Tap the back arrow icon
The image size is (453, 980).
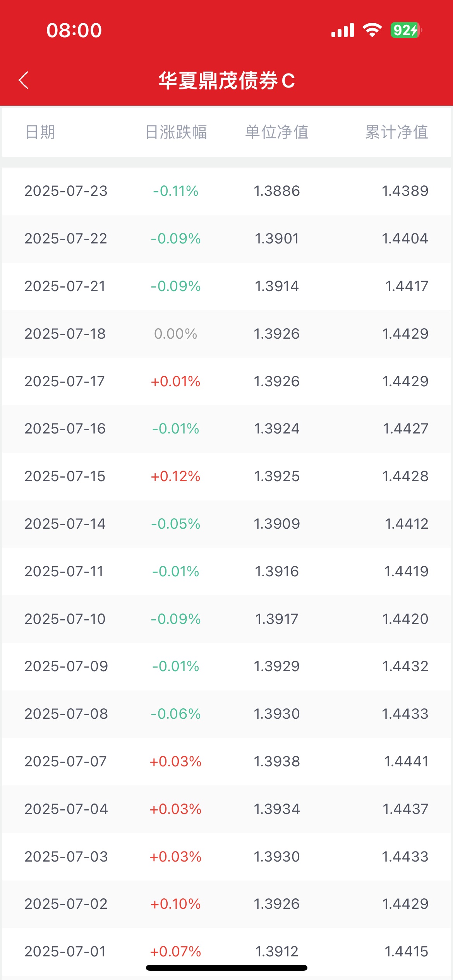(24, 80)
